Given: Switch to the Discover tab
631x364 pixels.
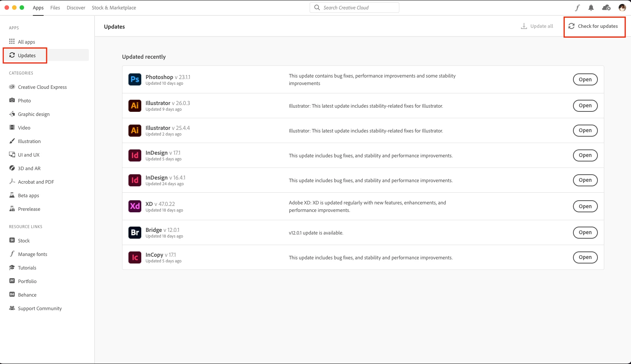Looking at the screenshot, I should (76, 8).
